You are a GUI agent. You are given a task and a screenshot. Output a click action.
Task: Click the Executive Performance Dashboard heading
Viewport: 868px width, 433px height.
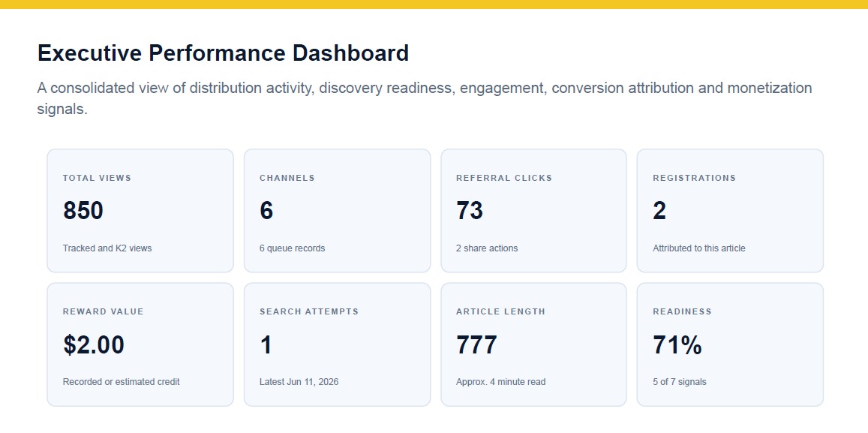223,53
